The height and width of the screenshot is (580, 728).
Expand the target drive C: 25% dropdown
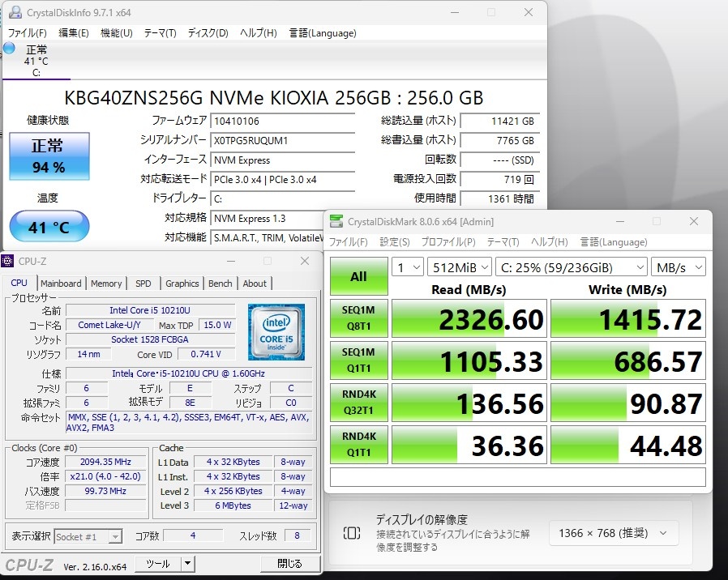tap(570, 267)
